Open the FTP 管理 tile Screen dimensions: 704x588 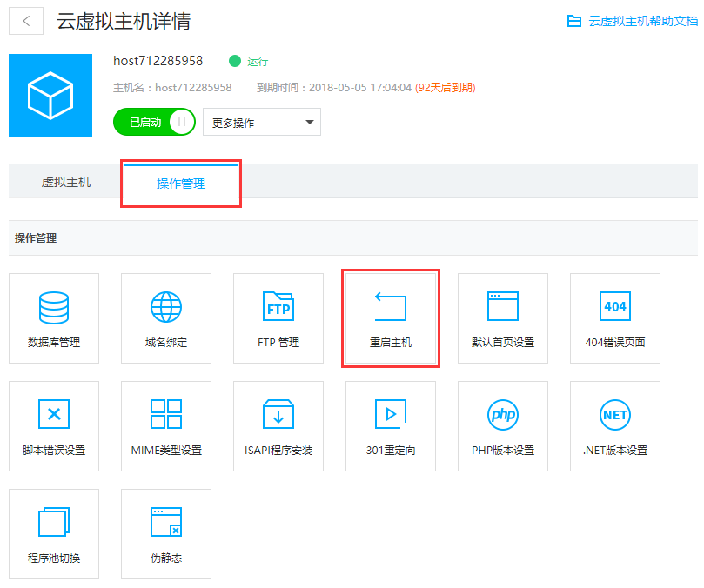coord(278,318)
